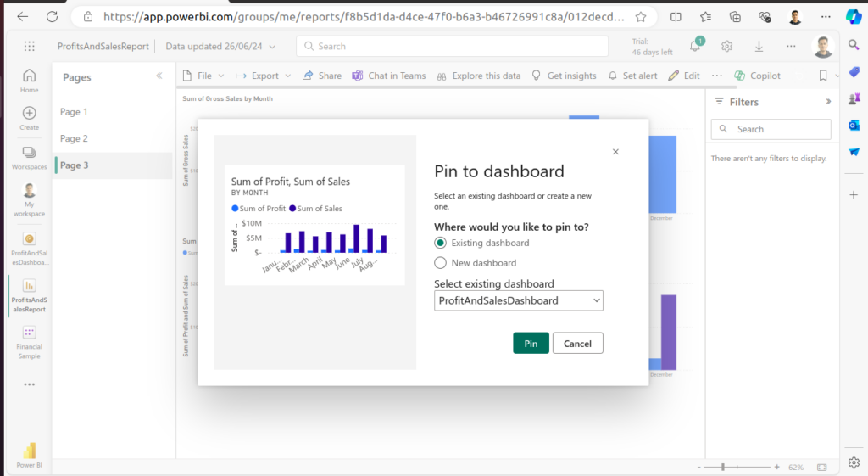Go to Home in left navigation
This screenshot has height=476, width=868.
tap(30, 80)
